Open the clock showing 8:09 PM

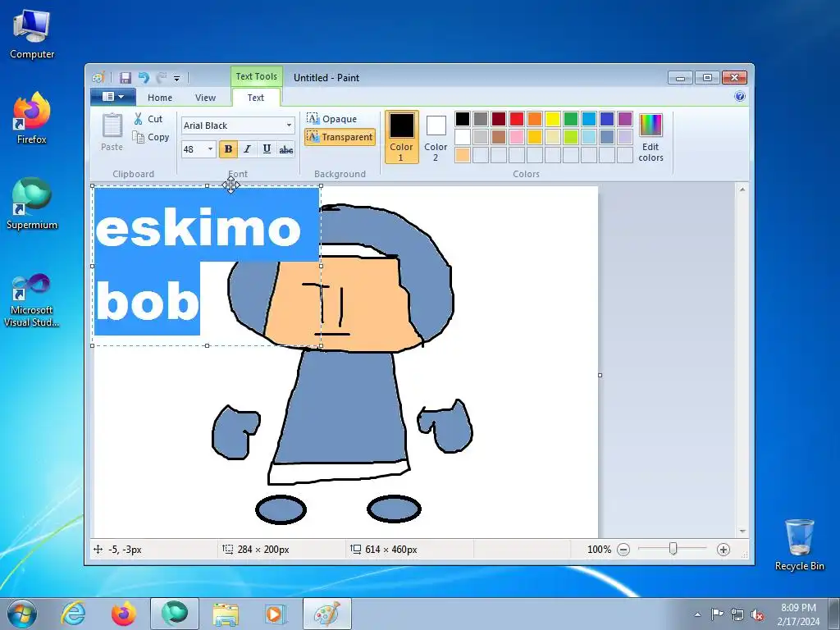pyautogui.click(x=798, y=614)
